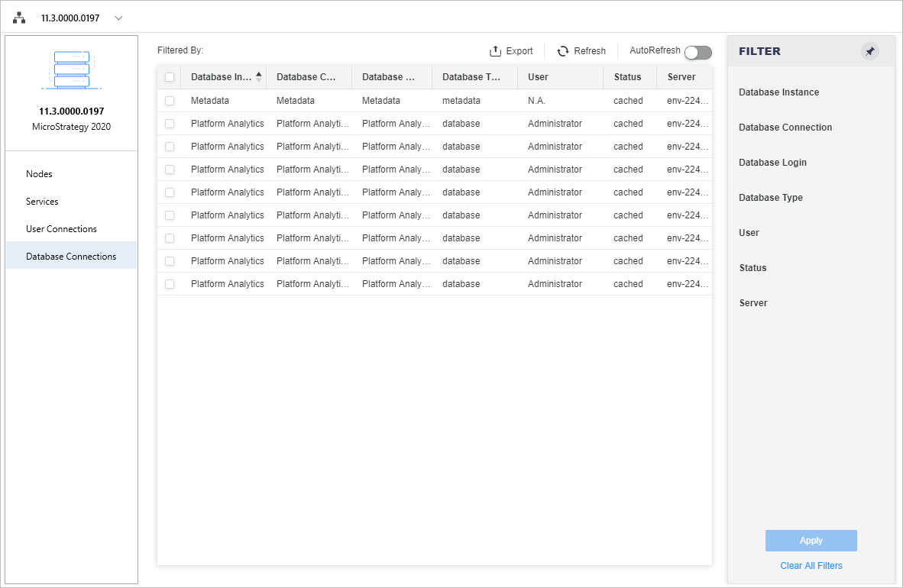Expand the Database Type filter section
The width and height of the screenshot is (903, 588).
point(770,198)
